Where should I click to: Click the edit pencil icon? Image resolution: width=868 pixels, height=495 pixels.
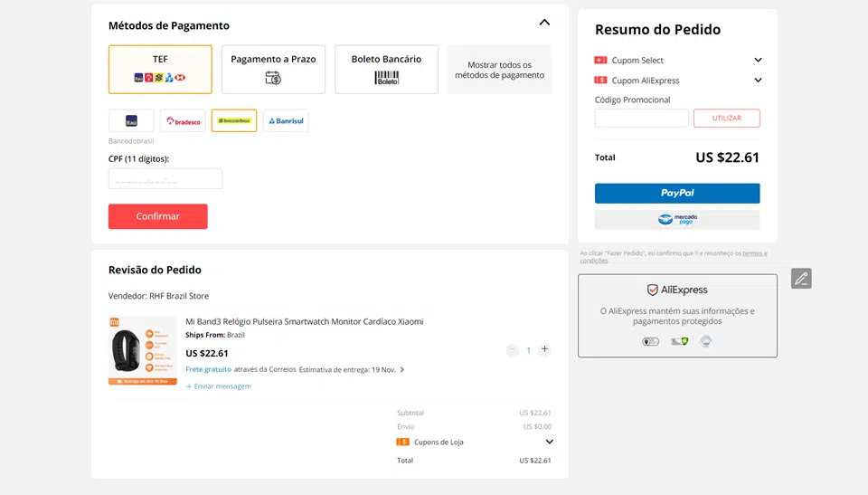click(x=801, y=278)
